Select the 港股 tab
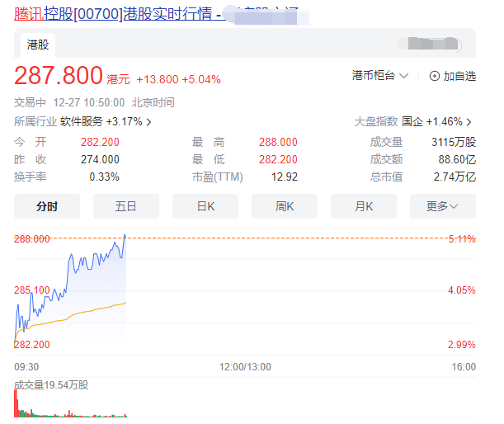 click(38, 45)
